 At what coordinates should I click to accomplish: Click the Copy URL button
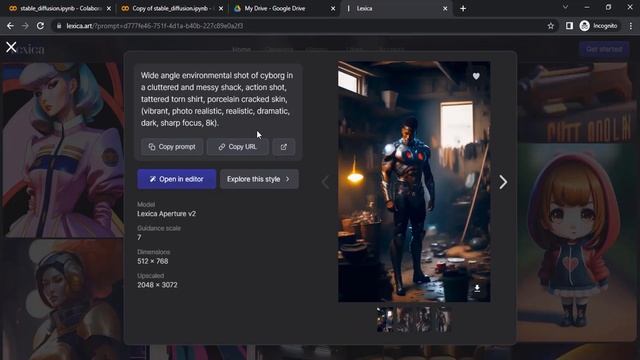(238, 147)
